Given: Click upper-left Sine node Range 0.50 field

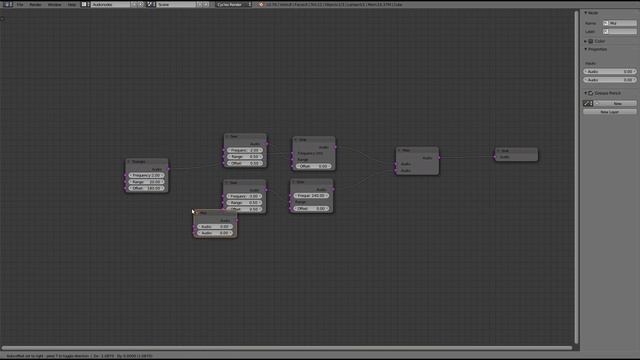Looking at the screenshot, I should [245, 157].
